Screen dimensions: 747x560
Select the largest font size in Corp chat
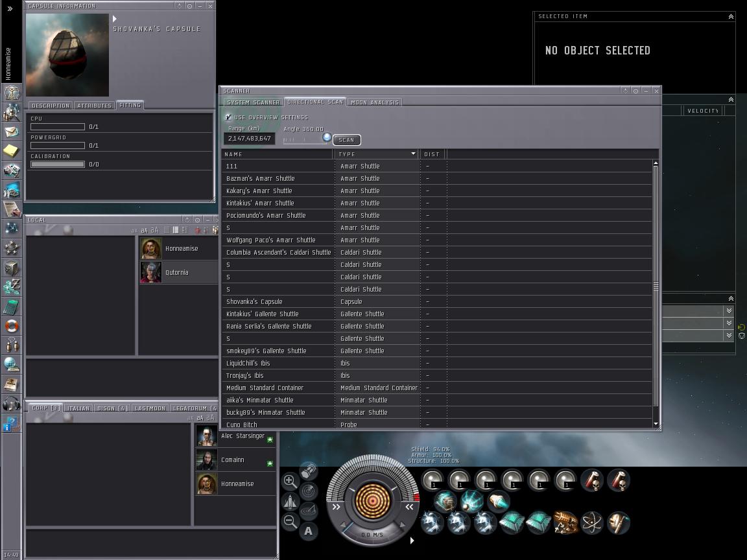[x=210, y=417]
